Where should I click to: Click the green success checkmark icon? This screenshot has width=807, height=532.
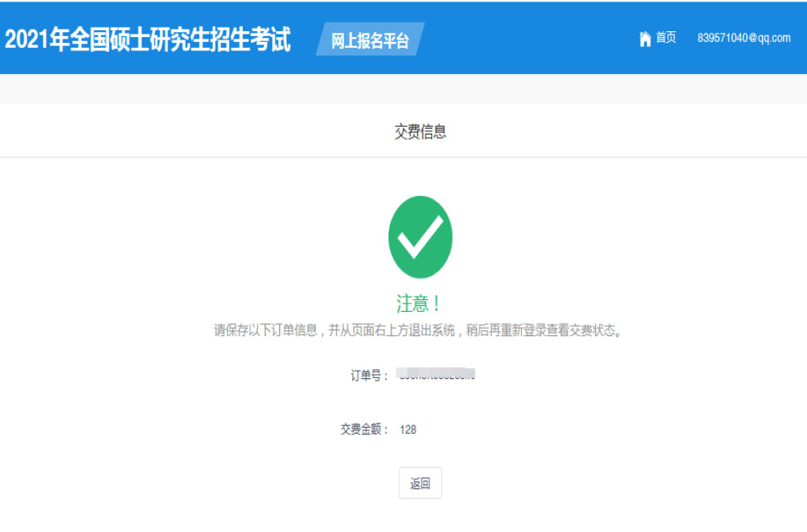click(x=420, y=237)
